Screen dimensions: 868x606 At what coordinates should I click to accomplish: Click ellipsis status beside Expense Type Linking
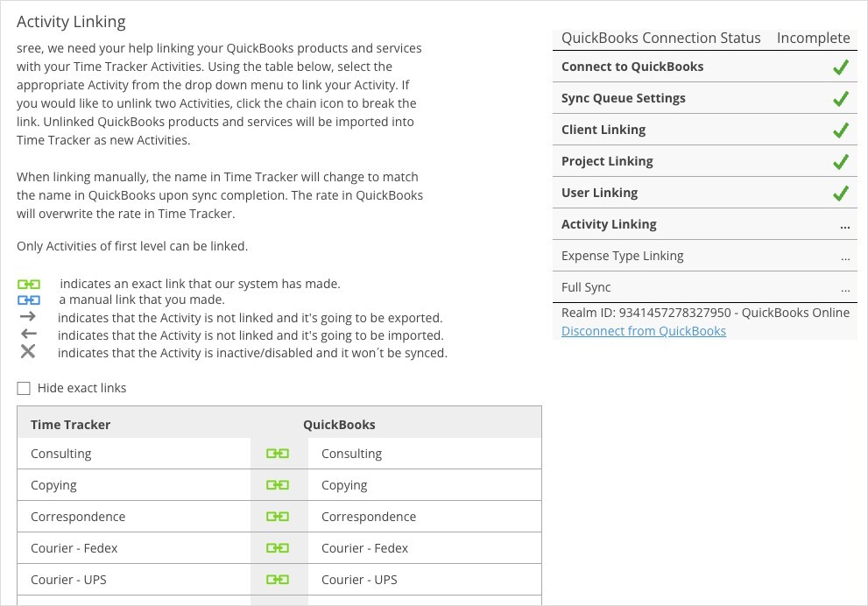pyautogui.click(x=844, y=258)
